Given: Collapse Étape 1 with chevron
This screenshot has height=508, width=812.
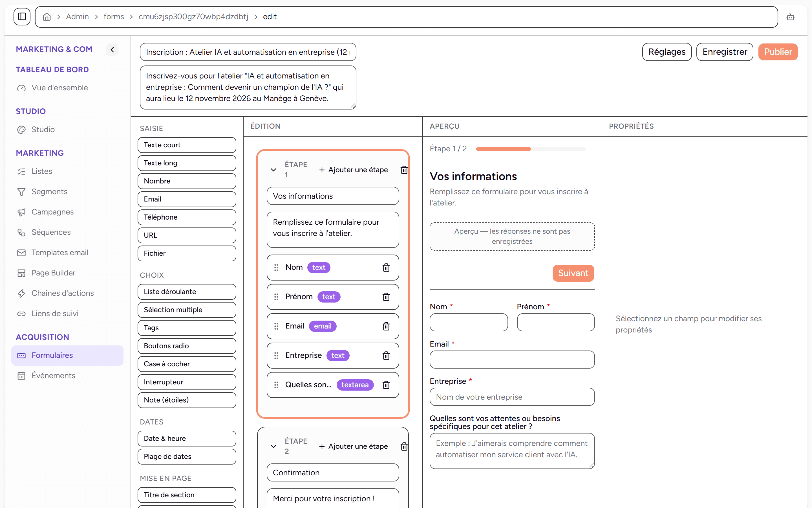Looking at the screenshot, I should tap(273, 170).
